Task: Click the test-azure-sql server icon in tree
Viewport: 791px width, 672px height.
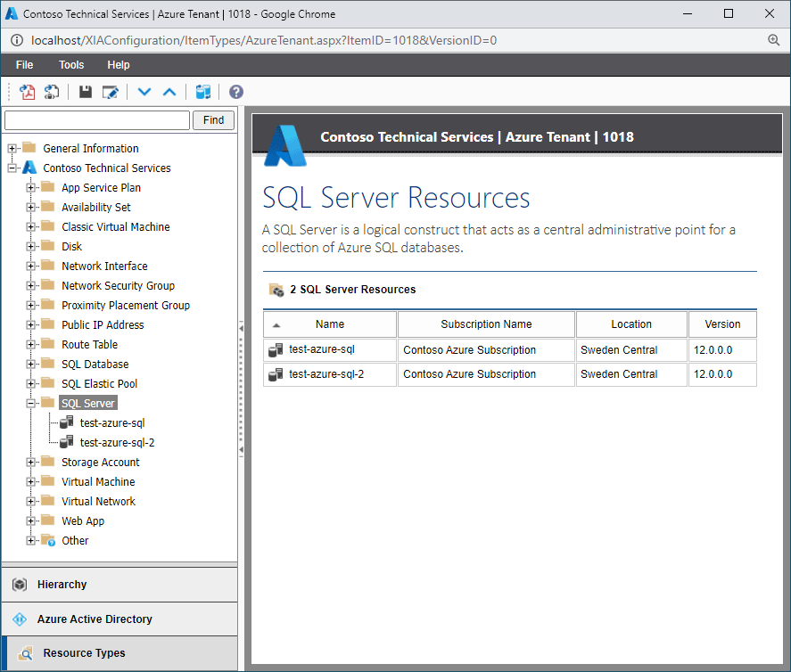Action: point(67,422)
